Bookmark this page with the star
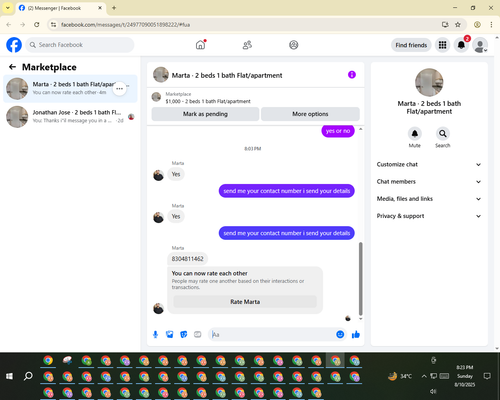The height and width of the screenshot is (400, 500). pyautogui.click(x=458, y=25)
